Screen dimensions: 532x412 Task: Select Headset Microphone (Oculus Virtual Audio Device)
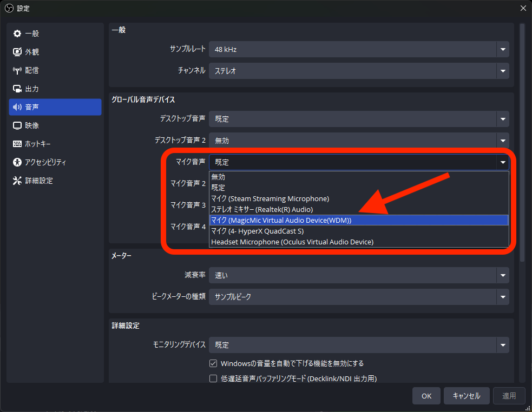[x=359, y=242]
